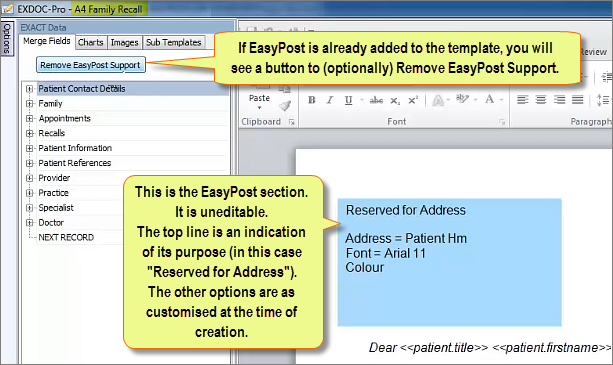
Task: Open the Text Effects dropdown arrow
Action: pyautogui.click(x=448, y=100)
